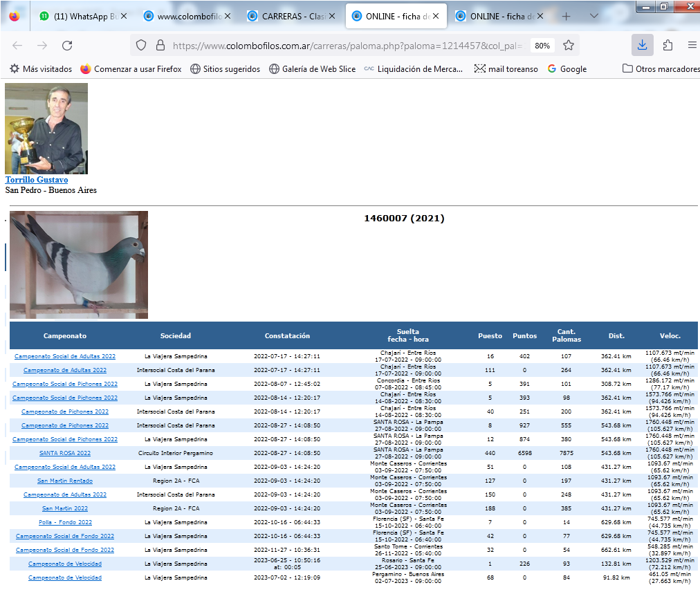This screenshot has width=700, height=592.
Task: Close the active ONLINE - ficha tab
Action: (436, 16)
